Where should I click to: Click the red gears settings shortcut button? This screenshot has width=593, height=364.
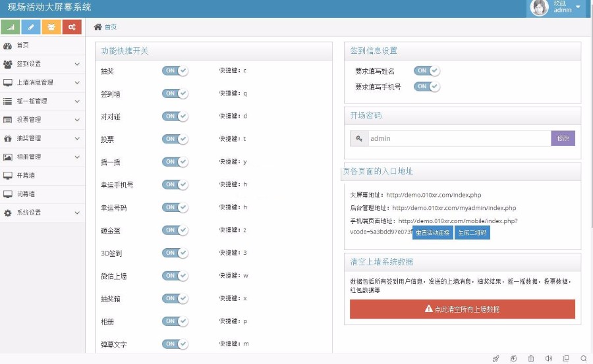pos(72,27)
